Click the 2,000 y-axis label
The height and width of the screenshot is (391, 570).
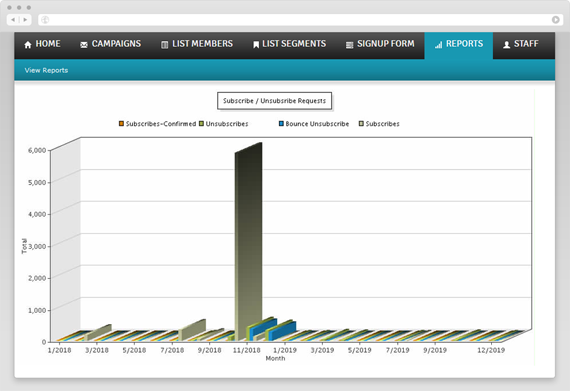pyautogui.click(x=37, y=278)
